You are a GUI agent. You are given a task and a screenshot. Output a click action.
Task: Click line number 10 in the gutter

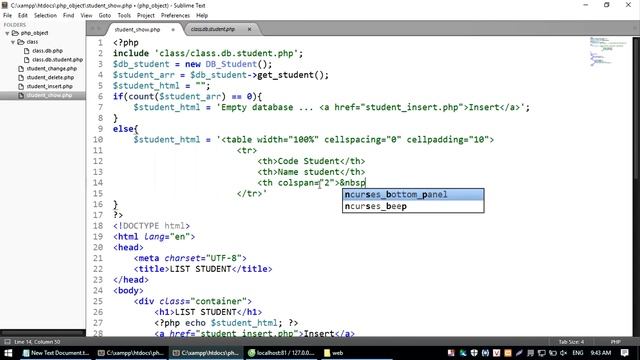98,140
